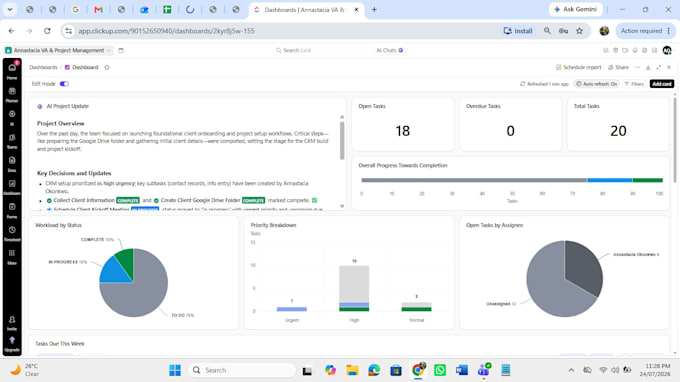
Task: Click the calendar icon beside the workspace name
Action: click(121, 50)
